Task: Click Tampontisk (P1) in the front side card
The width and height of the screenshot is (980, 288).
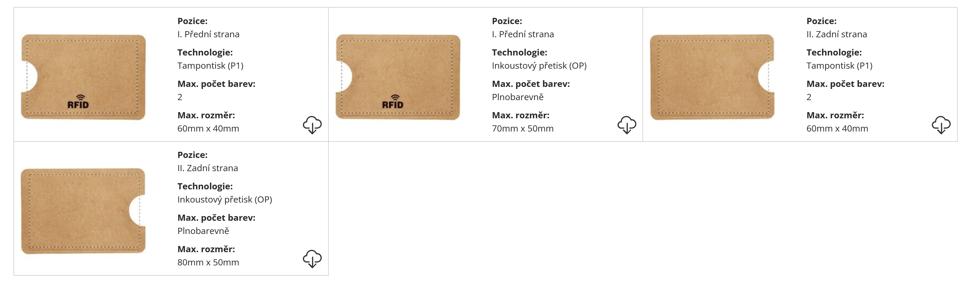Action: coord(210,66)
